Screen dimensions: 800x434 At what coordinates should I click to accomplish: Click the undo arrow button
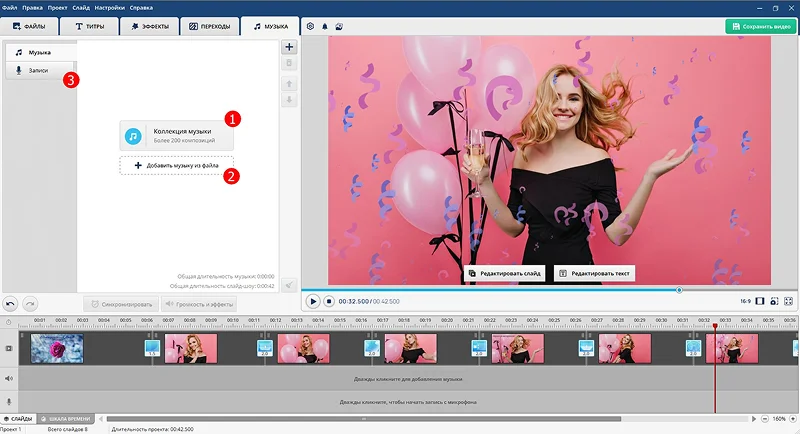(x=10, y=304)
